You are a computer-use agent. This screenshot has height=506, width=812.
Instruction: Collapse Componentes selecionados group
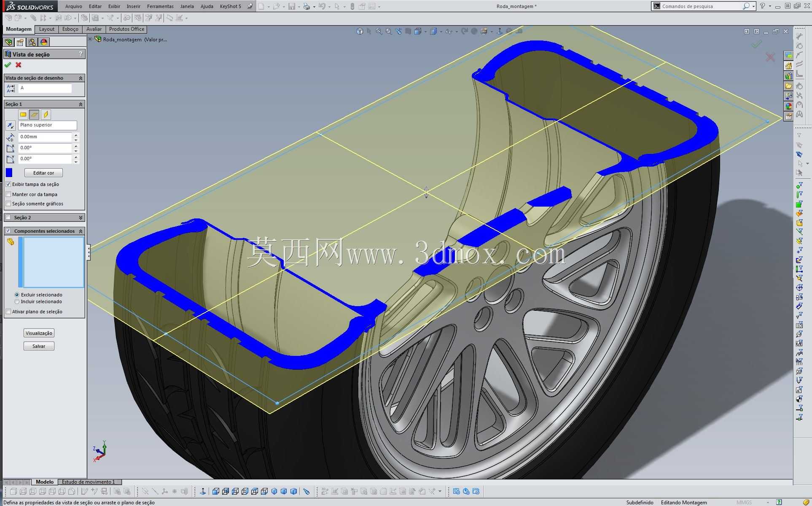tap(81, 231)
